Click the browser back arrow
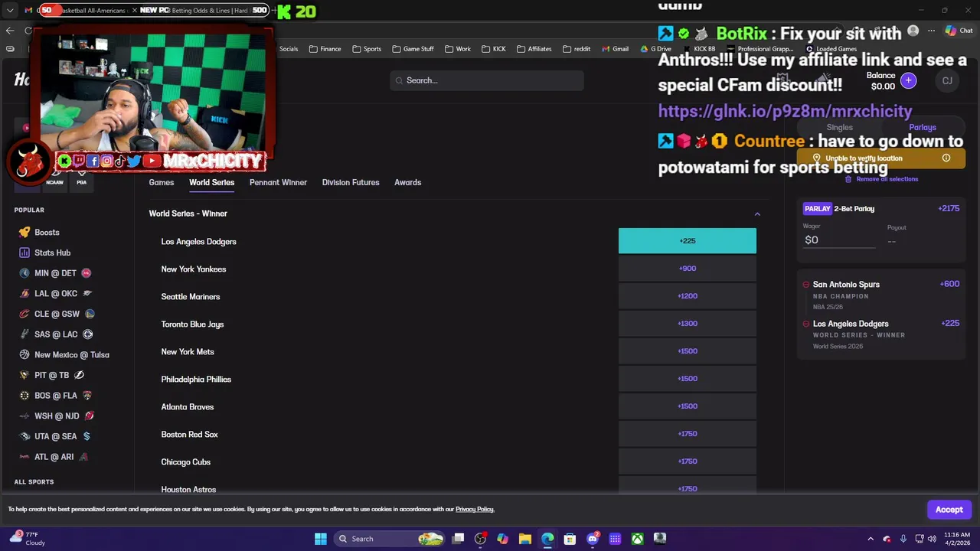 pos(10,31)
